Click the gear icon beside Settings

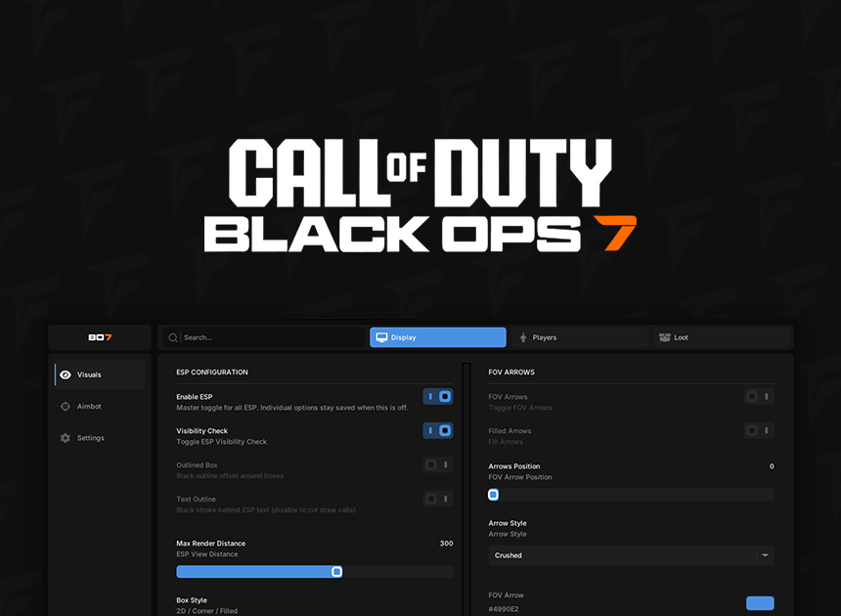66,438
